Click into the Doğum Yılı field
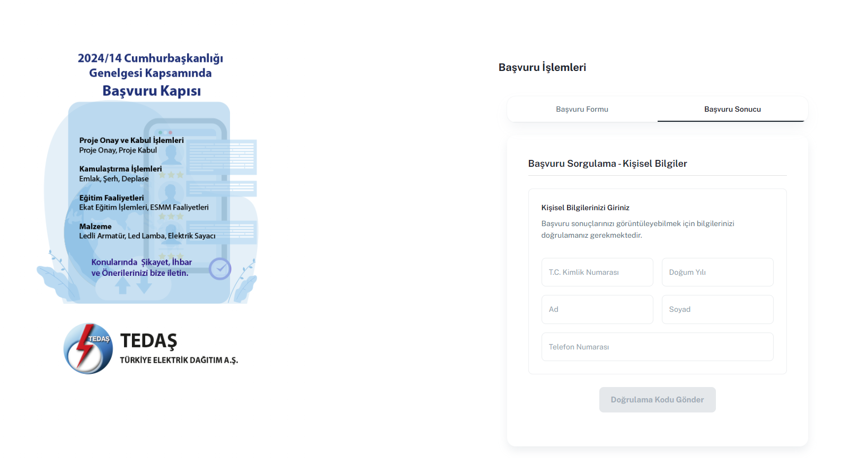This screenshot has width=868, height=458. (x=718, y=272)
